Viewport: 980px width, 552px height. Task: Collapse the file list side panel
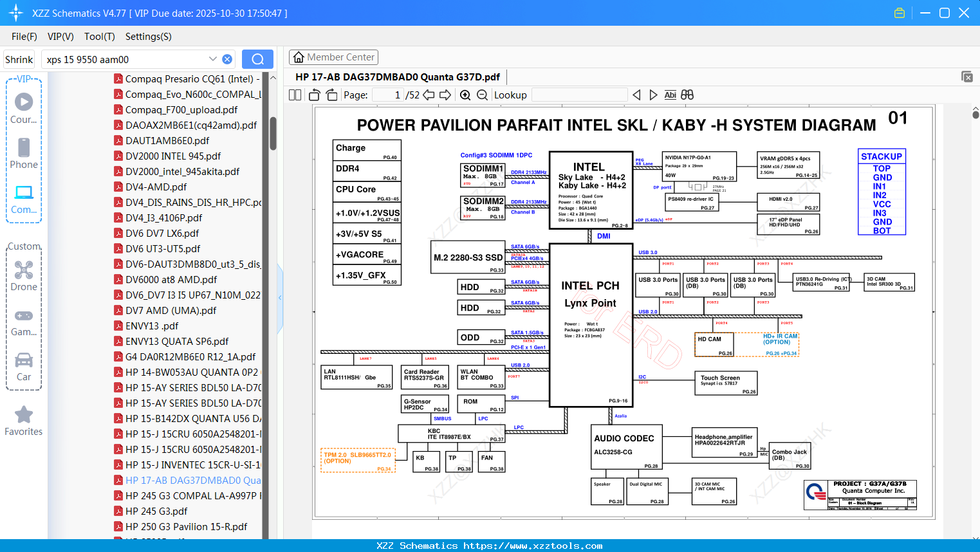coord(280,297)
